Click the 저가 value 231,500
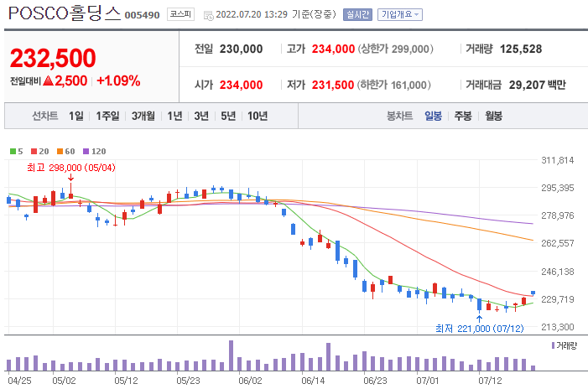 (333, 85)
